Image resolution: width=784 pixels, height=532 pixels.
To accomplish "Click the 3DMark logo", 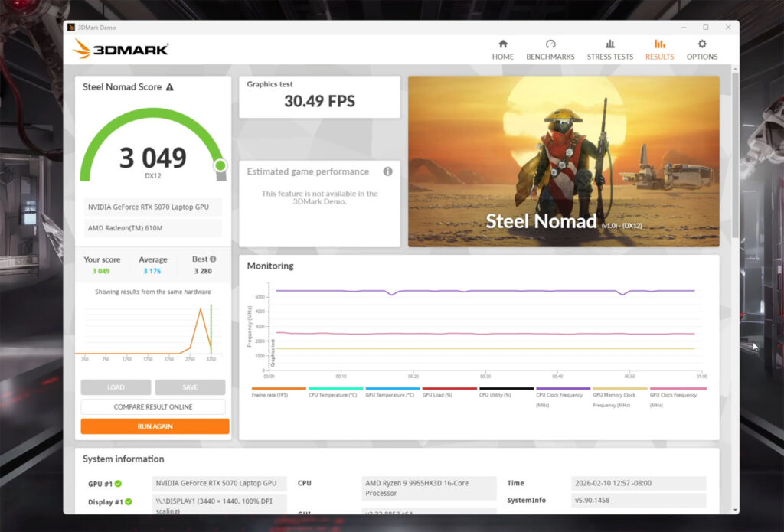I will pos(120,50).
